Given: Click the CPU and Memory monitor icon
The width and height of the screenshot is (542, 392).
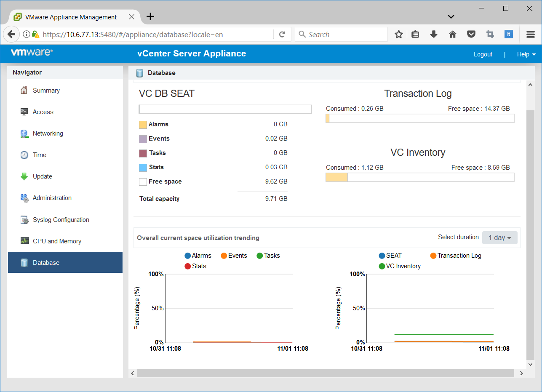Looking at the screenshot, I should click(x=24, y=241).
